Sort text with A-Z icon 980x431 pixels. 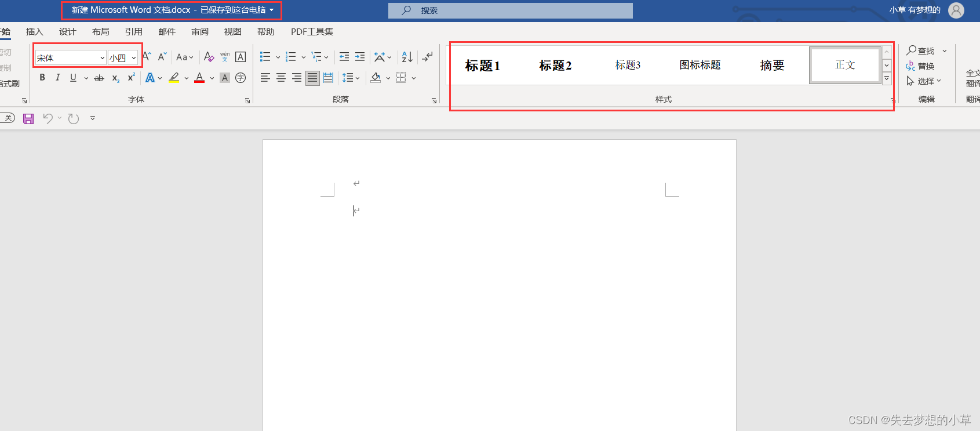click(x=407, y=57)
